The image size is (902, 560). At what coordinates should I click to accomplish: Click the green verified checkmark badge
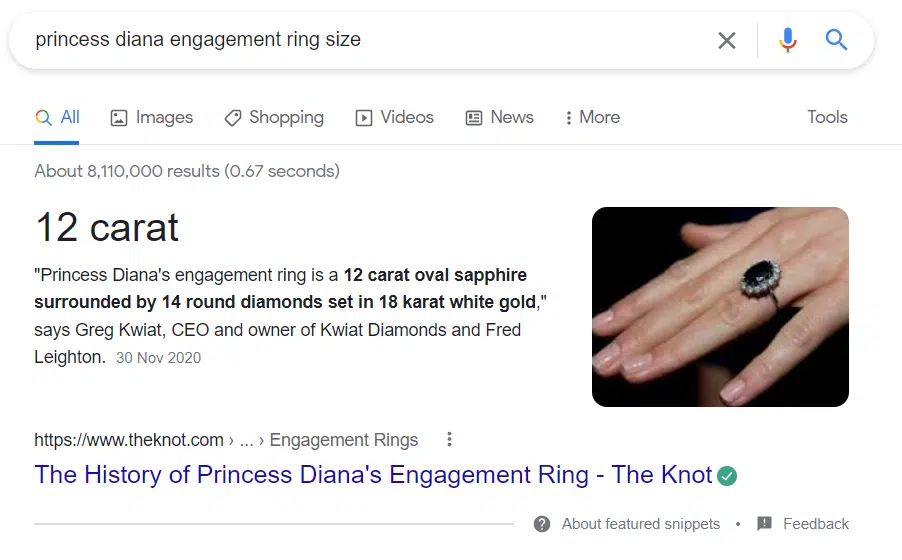click(x=727, y=475)
